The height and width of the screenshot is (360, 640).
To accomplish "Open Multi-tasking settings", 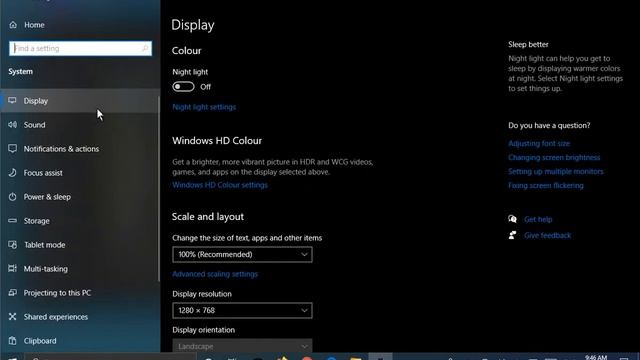I will [80, 269].
